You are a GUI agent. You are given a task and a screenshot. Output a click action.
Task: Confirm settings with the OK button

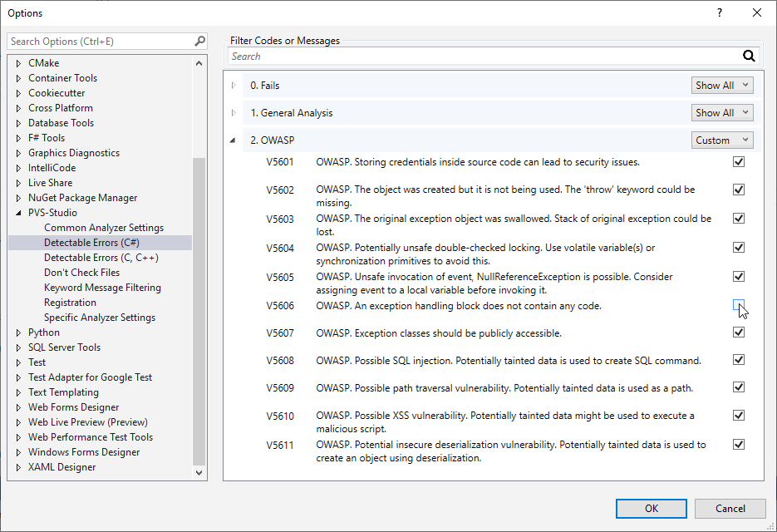652,508
